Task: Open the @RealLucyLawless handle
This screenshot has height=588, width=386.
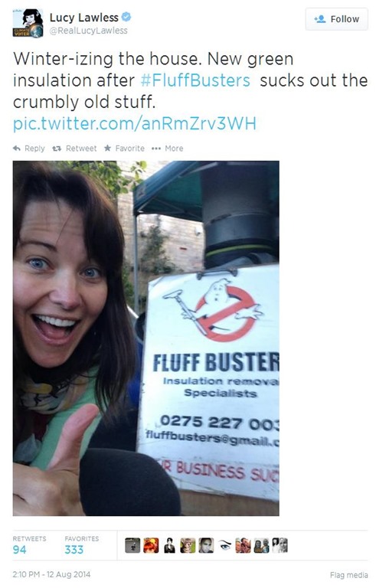Action: click(89, 31)
